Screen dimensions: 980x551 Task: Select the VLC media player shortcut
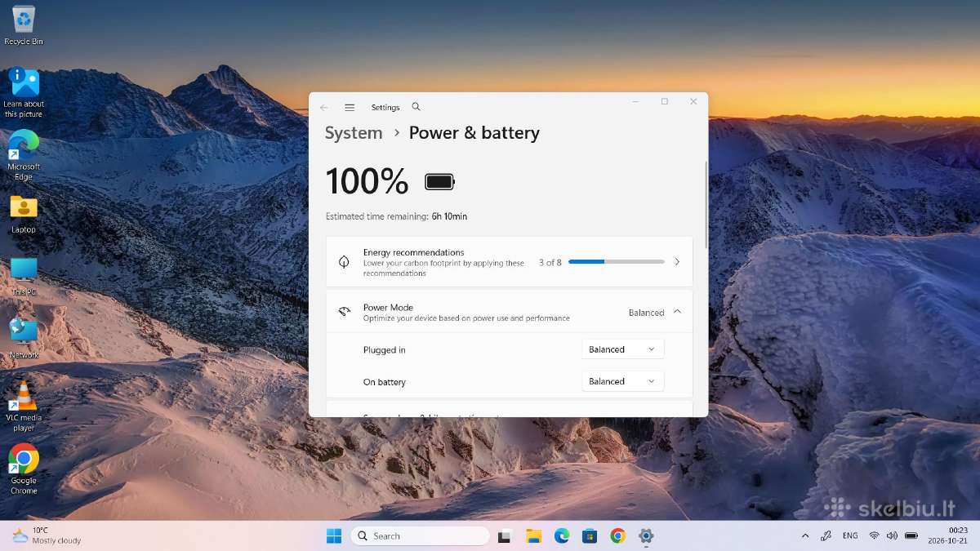[24, 406]
